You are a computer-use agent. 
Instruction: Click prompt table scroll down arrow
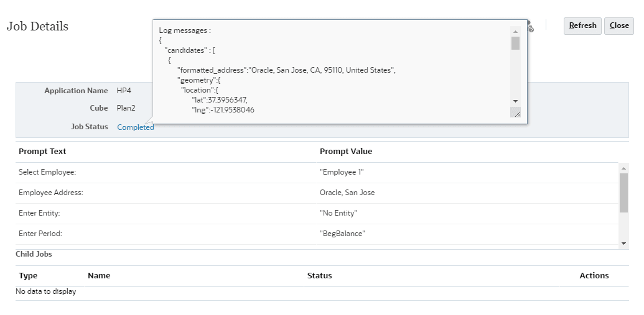pyautogui.click(x=623, y=243)
